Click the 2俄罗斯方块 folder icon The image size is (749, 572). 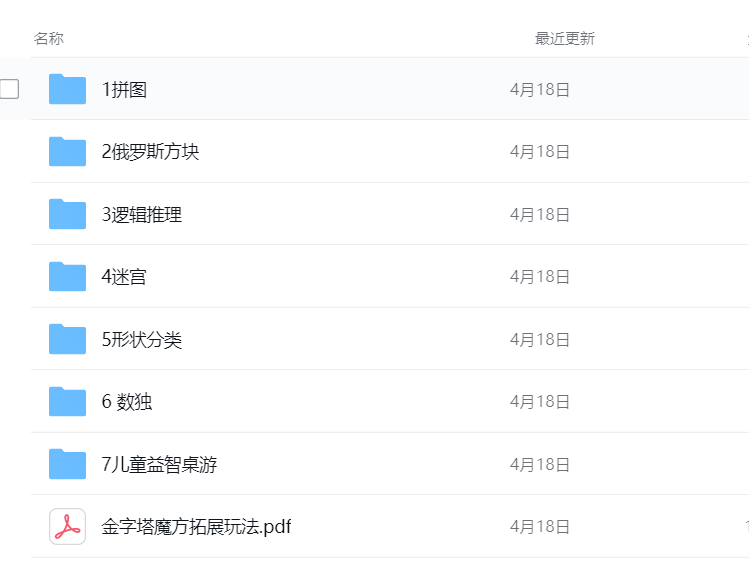(67, 151)
